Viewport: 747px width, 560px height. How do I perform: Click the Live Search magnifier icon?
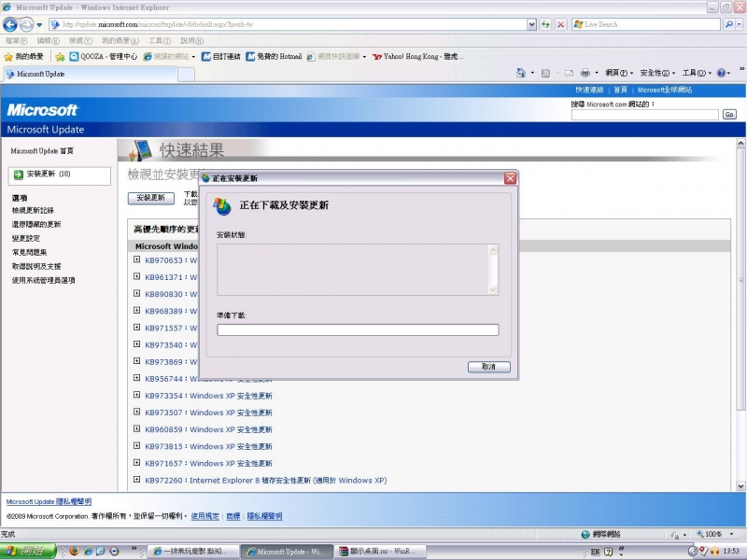728,24
